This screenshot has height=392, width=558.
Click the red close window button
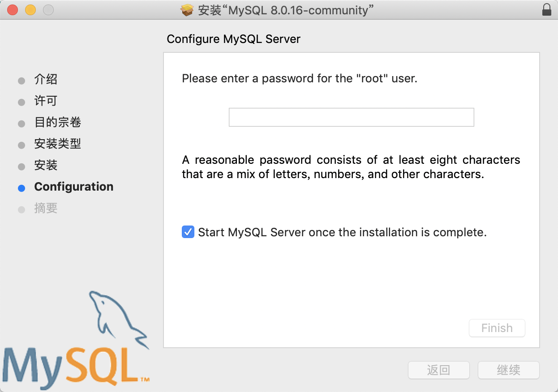tap(13, 10)
